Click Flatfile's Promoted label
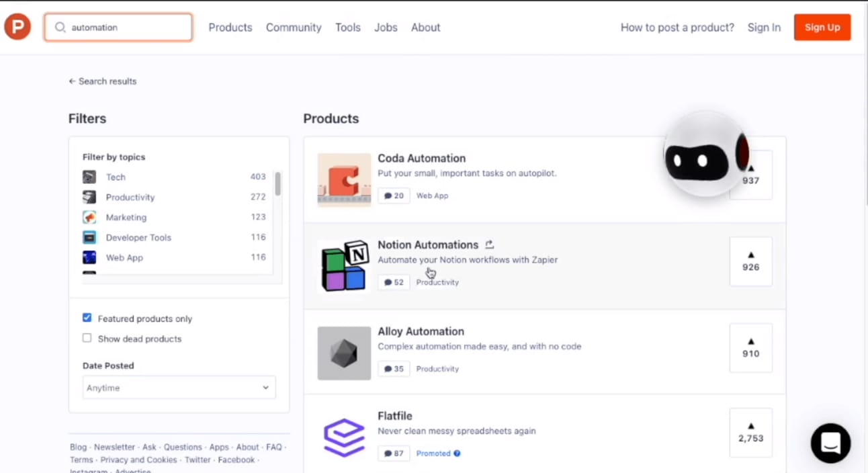This screenshot has width=868, height=473. 433,454
